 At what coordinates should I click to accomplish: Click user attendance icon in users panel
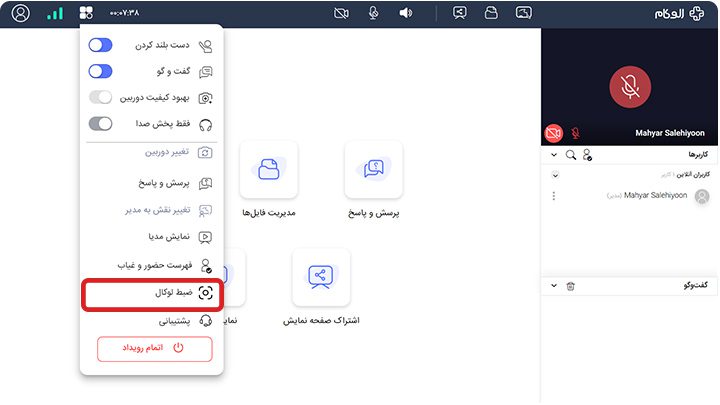point(587,155)
